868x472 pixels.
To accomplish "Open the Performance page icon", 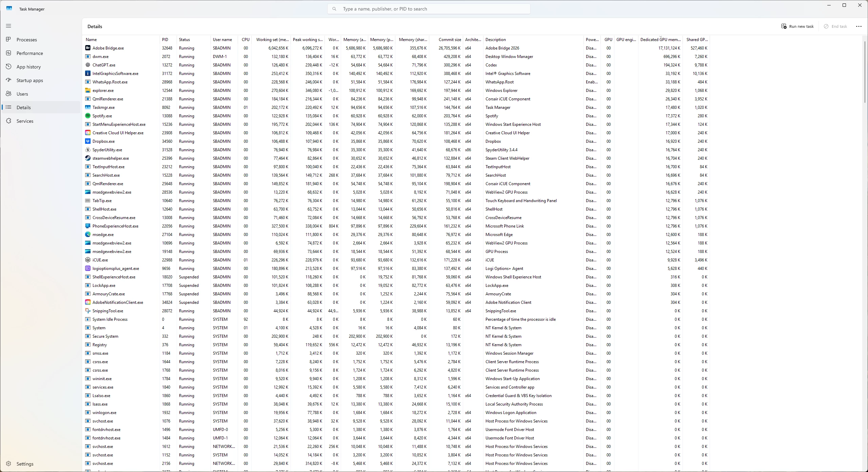I will pos(9,53).
